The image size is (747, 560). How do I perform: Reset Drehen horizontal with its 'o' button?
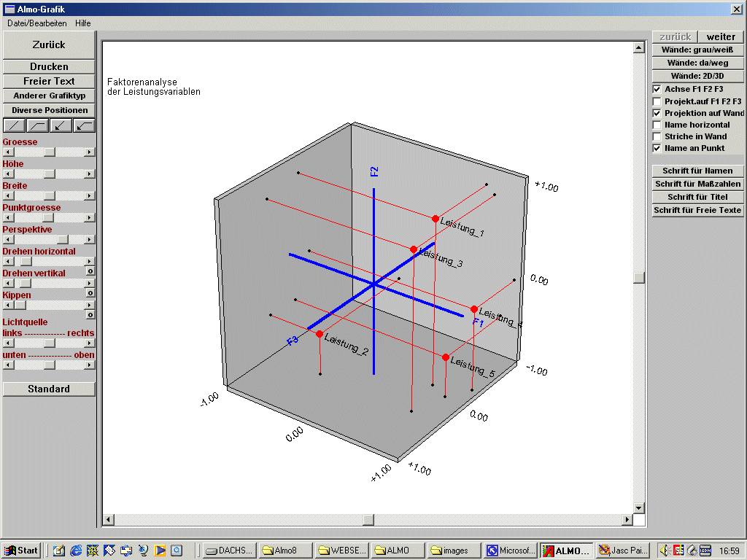tap(90, 271)
